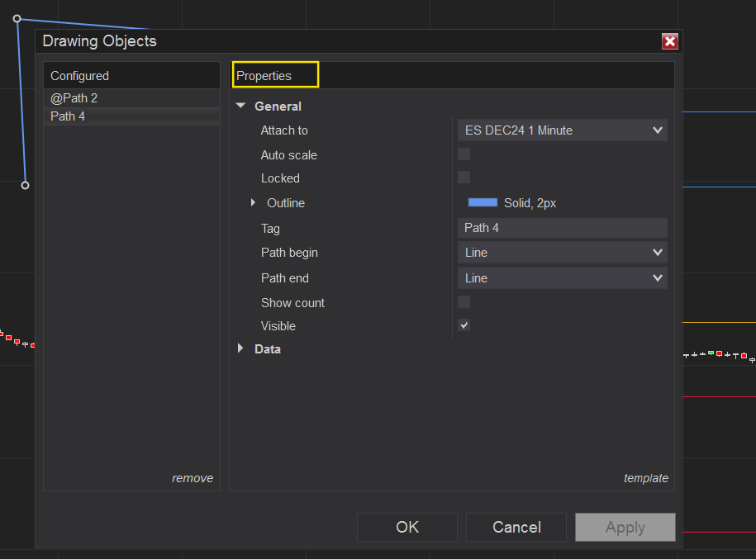The image size is (756, 559).
Task: Click the Configured header label
Action: coord(79,76)
